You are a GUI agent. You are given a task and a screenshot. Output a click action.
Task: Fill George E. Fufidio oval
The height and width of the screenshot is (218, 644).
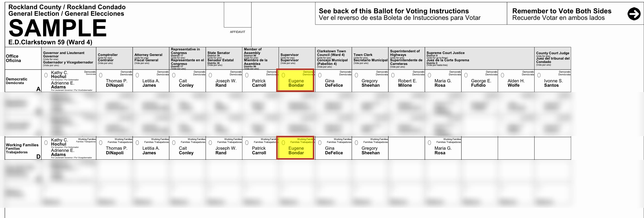[466, 75]
